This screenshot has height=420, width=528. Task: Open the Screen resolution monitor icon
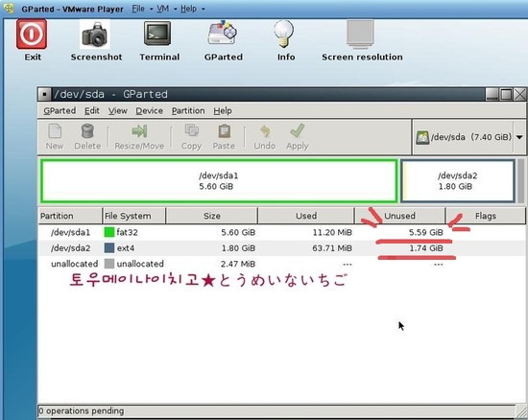[x=360, y=35]
